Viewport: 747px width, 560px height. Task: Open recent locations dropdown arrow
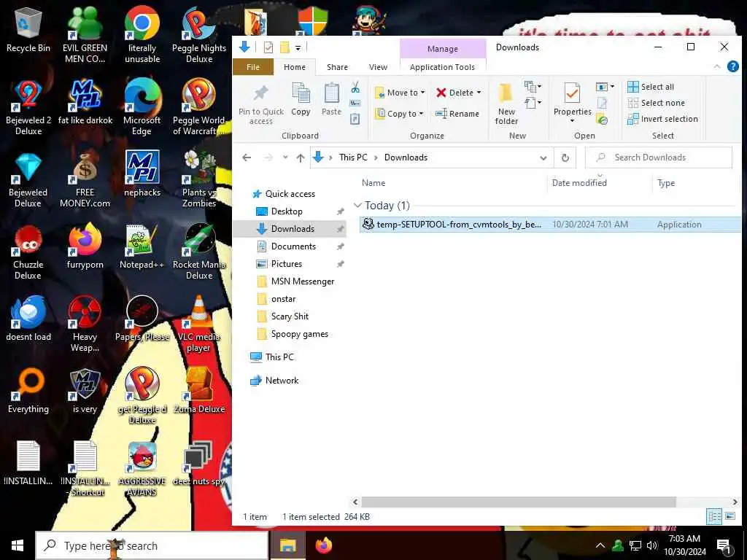pos(285,157)
